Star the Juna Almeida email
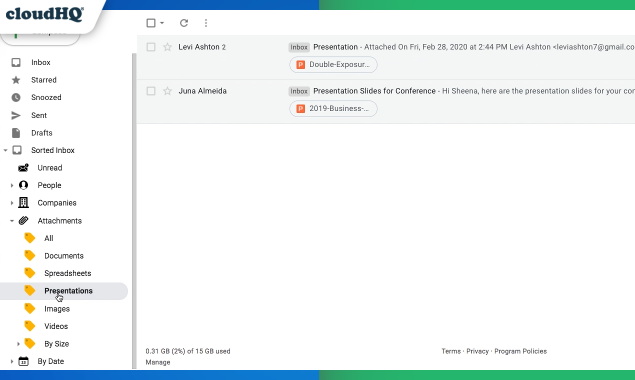Image resolution: width=635 pixels, height=380 pixels. pyautogui.click(x=167, y=91)
